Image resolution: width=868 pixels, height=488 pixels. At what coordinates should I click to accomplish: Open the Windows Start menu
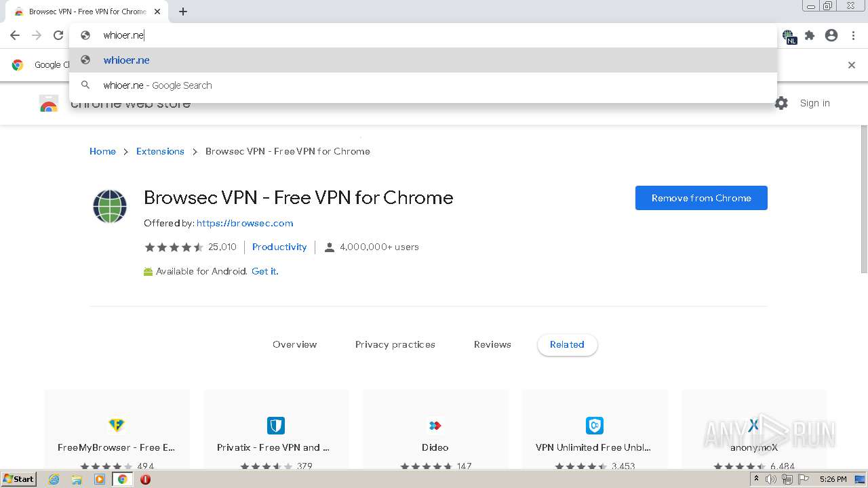[18, 479]
